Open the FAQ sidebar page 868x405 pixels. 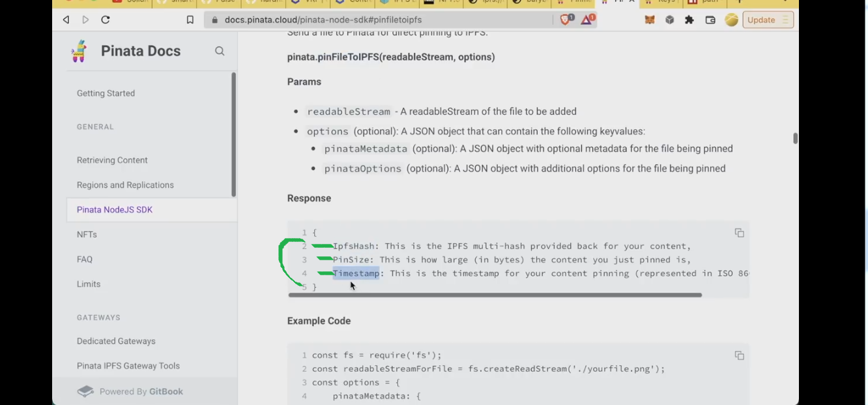(x=85, y=259)
